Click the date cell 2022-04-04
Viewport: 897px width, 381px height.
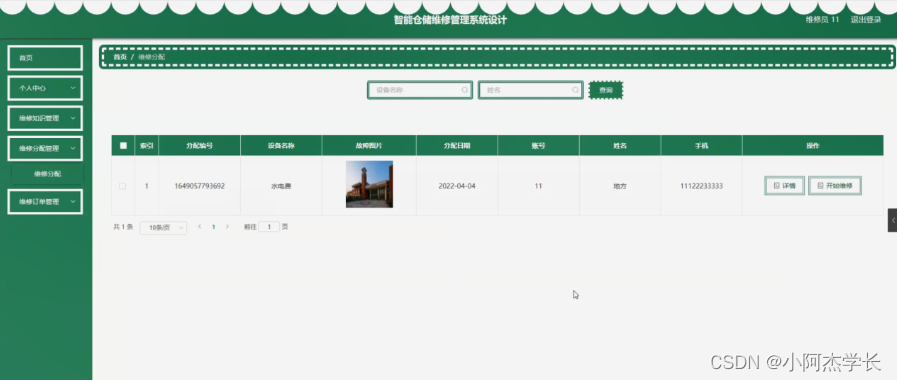(457, 186)
